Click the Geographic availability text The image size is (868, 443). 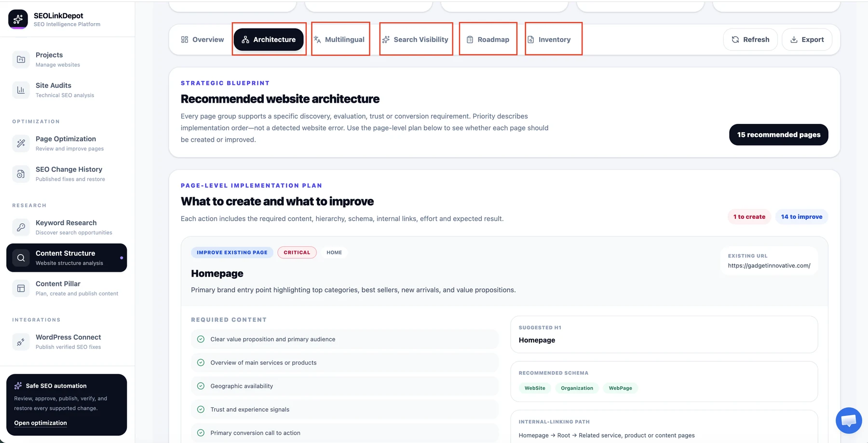[242, 386]
